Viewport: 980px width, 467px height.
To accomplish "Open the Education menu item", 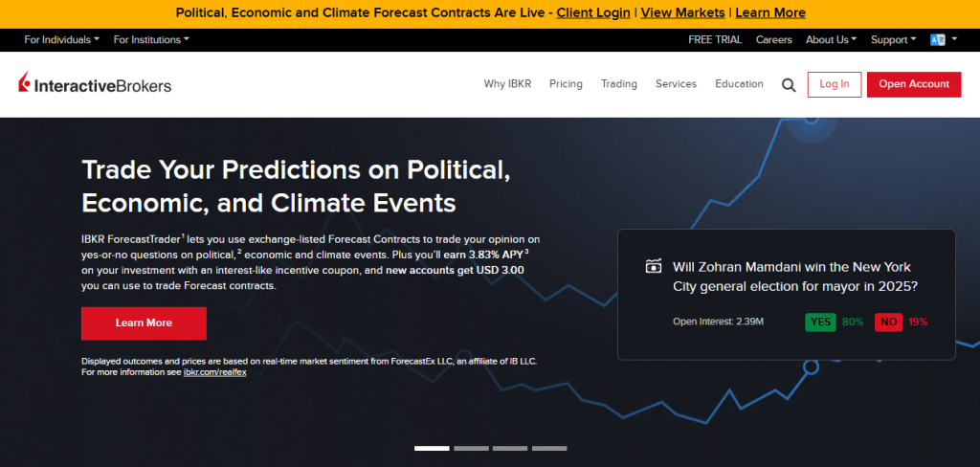I will pos(739,84).
